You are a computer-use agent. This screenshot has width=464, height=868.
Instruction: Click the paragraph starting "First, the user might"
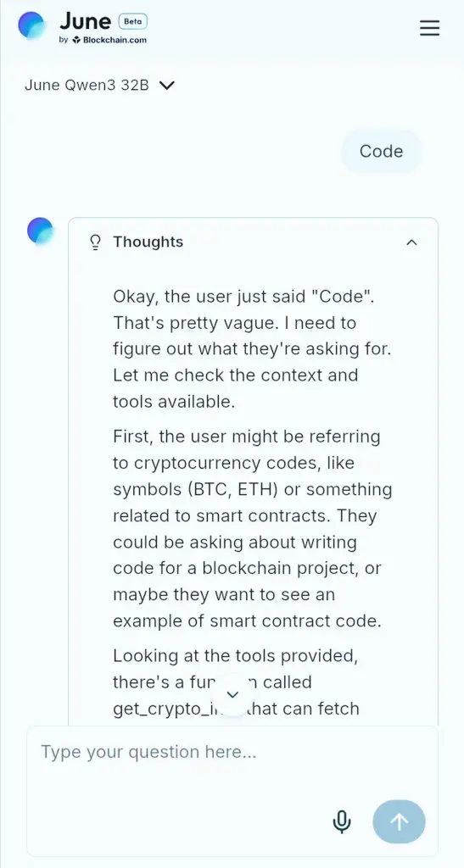click(252, 529)
